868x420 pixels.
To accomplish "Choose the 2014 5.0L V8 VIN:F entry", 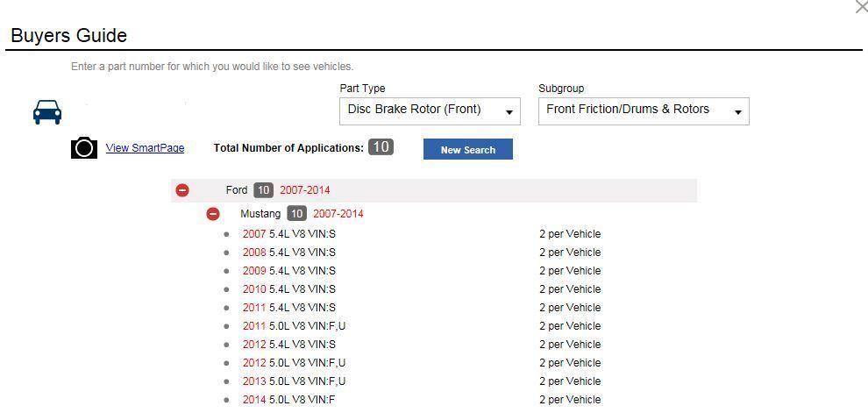I will pos(289,400).
